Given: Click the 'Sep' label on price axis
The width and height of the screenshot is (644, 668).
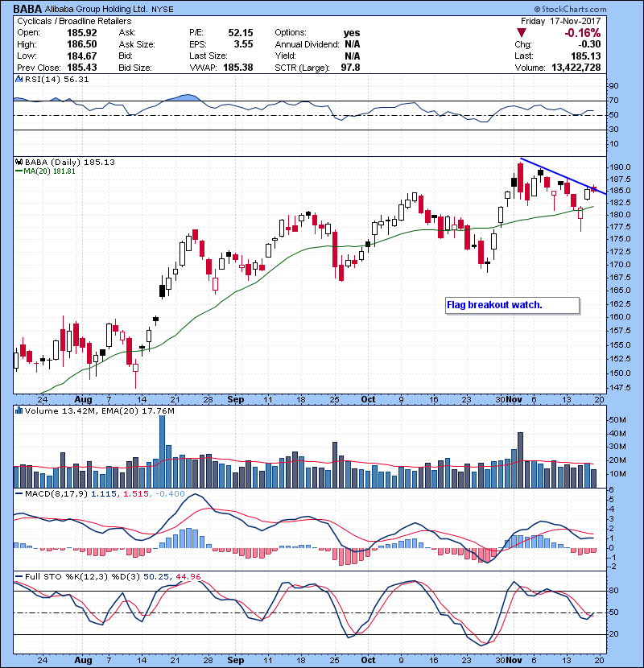Looking at the screenshot, I should coord(236,400).
